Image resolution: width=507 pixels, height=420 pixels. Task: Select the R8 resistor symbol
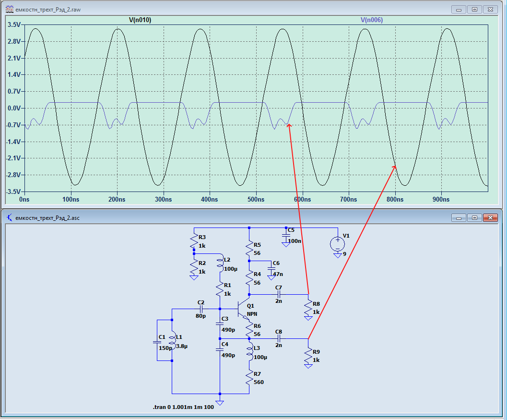pyautogui.click(x=308, y=308)
